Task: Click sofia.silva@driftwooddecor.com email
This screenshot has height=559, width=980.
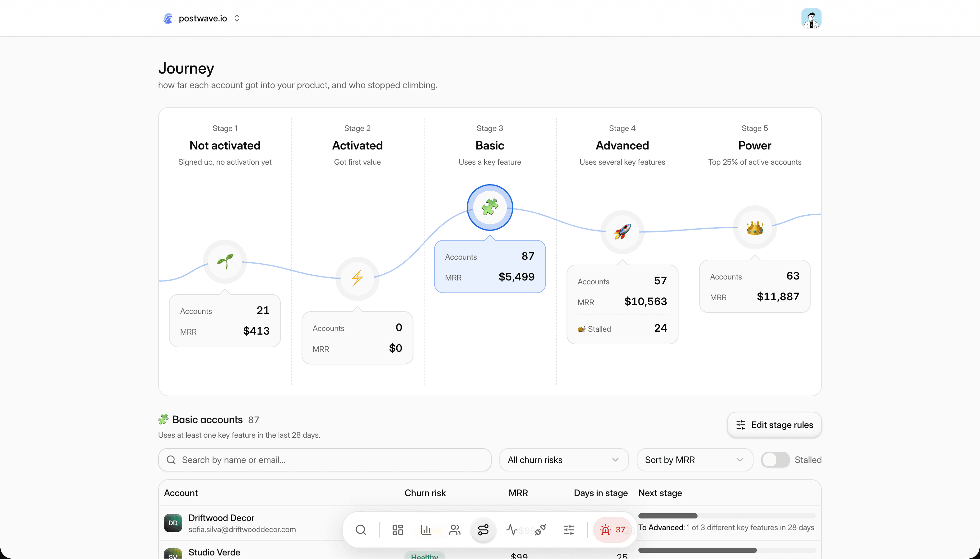Action: point(242,529)
